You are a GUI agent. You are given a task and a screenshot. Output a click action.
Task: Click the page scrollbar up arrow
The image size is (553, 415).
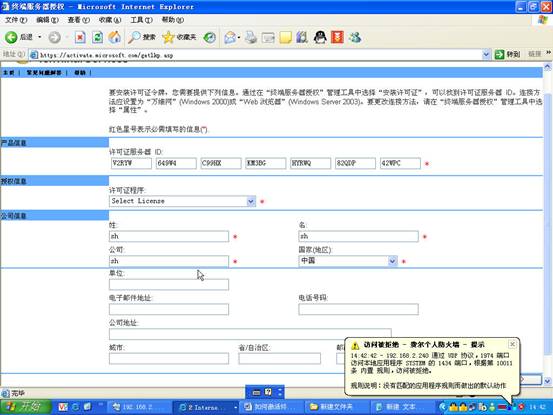point(547,66)
